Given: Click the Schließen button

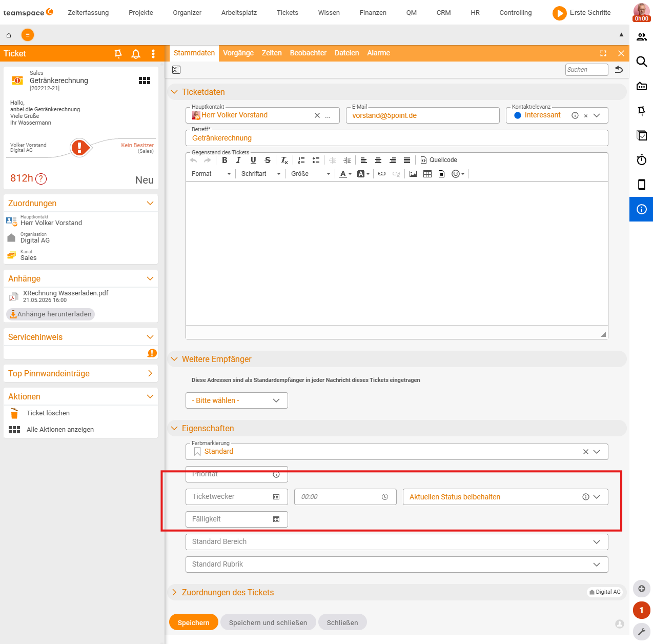Looking at the screenshot, I should coord(342,622).
